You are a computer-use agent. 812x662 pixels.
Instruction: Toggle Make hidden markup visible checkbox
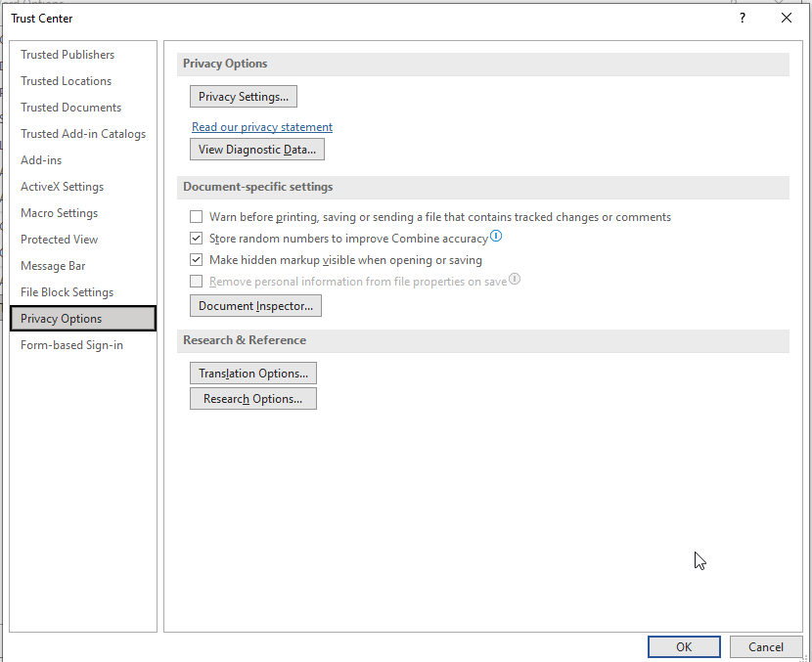[x=197, y=259]
